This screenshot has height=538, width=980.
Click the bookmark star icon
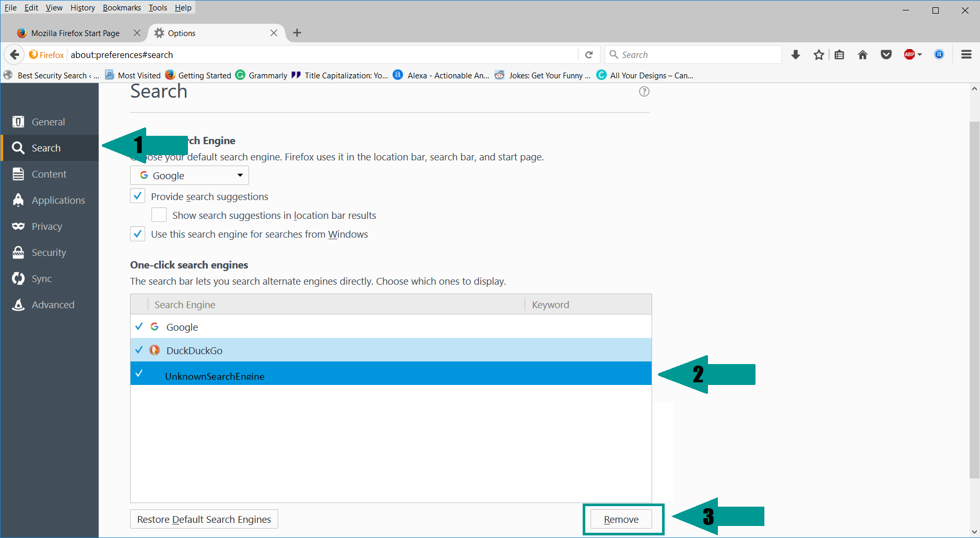pyautogui.click(x=819, y=55)
